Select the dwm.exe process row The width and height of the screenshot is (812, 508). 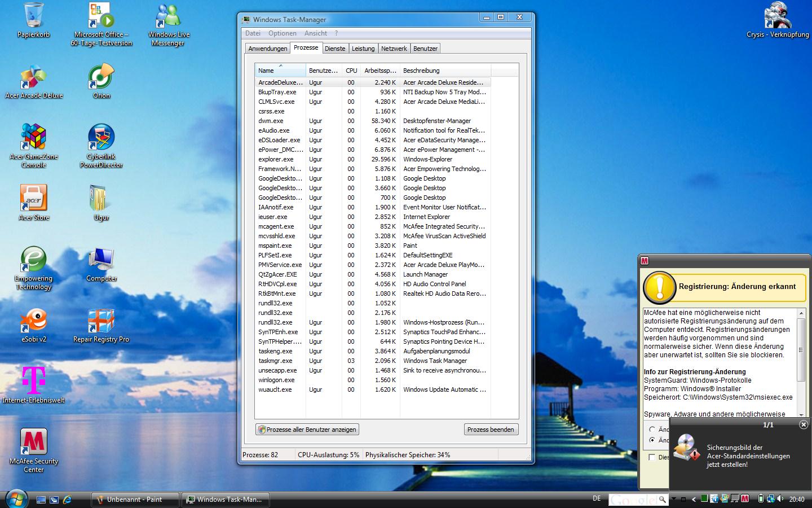tap(373, 121)
